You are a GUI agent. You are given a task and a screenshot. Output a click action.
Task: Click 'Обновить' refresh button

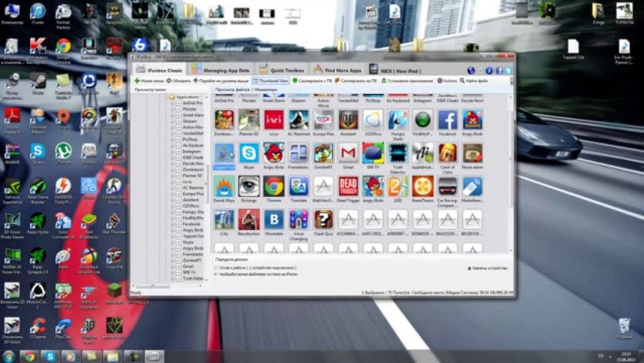(x=179, y=81)
